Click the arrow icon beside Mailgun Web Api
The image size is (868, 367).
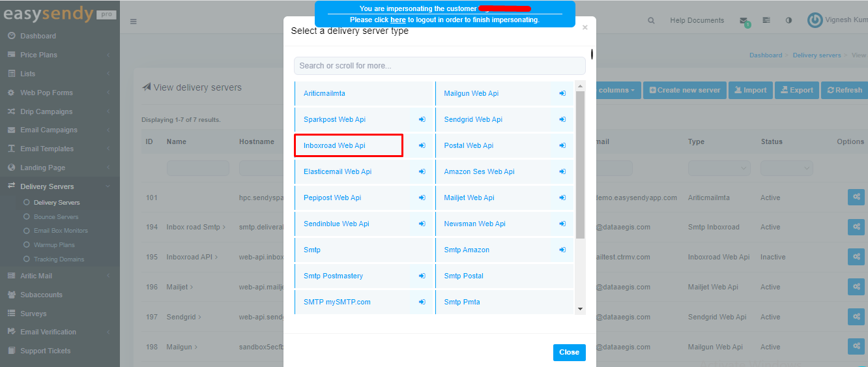pos(562,94)
